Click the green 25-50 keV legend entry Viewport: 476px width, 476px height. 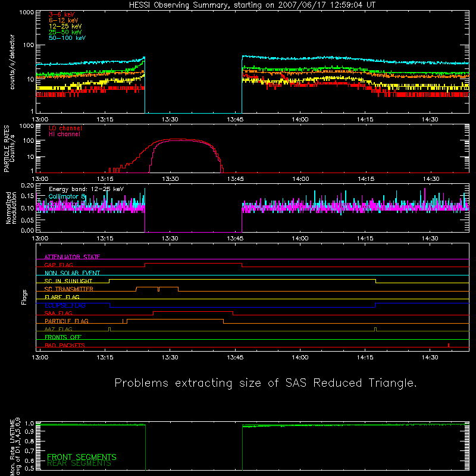(65, 32)
